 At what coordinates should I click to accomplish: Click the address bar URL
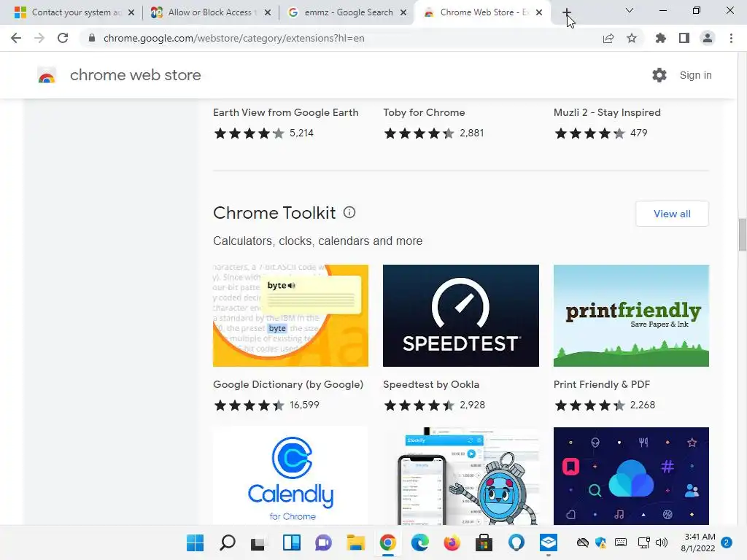(x=234, y=38)
